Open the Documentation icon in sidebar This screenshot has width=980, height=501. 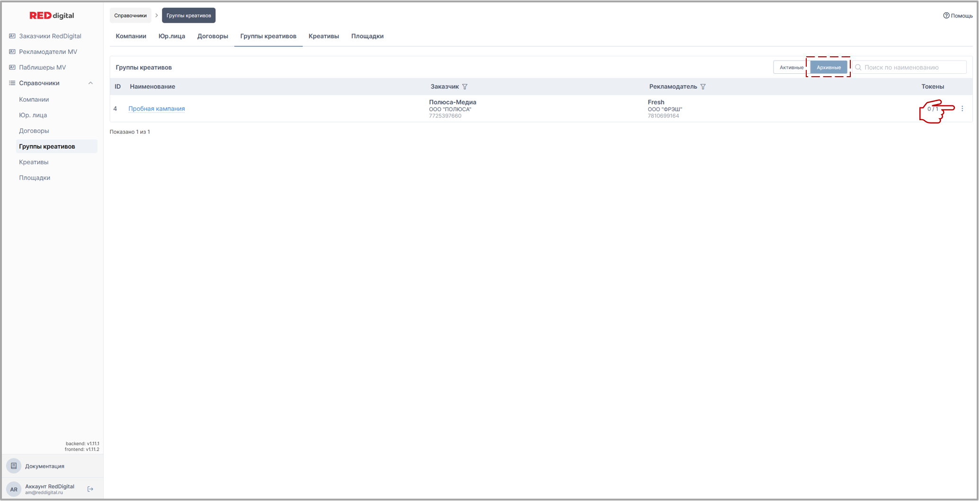tap(14, 466)
